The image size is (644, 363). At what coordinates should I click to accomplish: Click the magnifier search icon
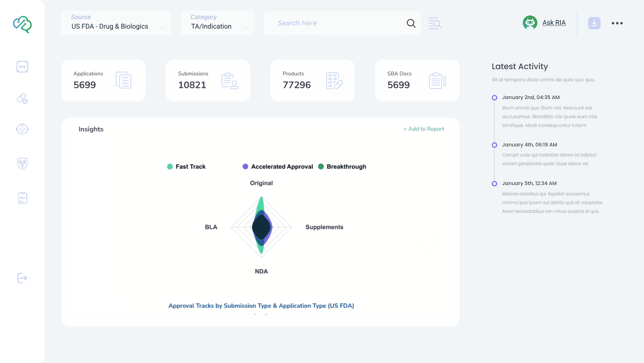click(411, 23)
